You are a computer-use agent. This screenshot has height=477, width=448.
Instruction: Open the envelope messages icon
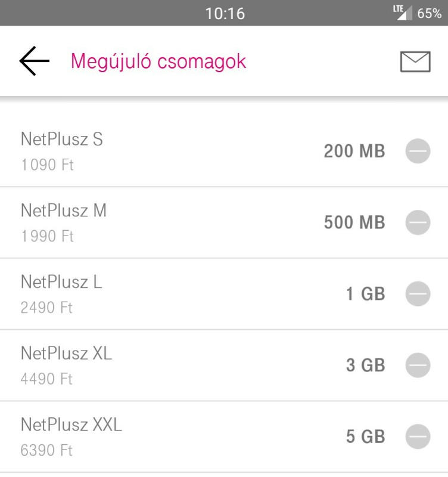[x=415, y=61]
